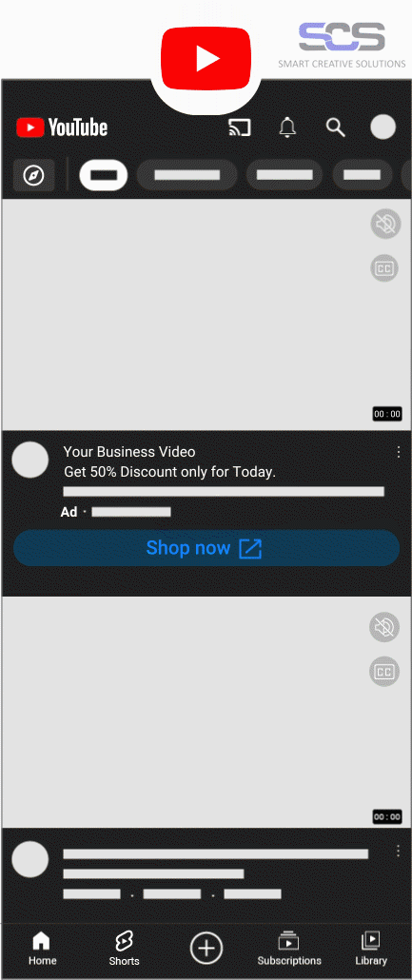Click the Shop now button

pyautogui.click(x=206, y=548)
